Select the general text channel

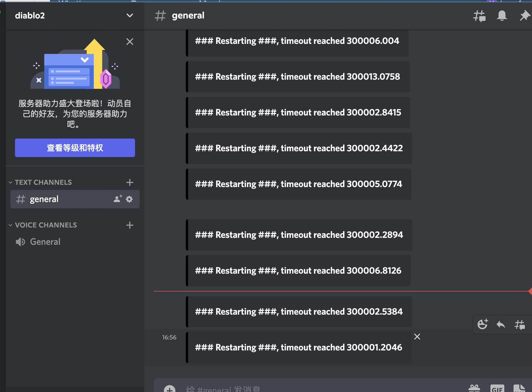(x=44, y=199)
